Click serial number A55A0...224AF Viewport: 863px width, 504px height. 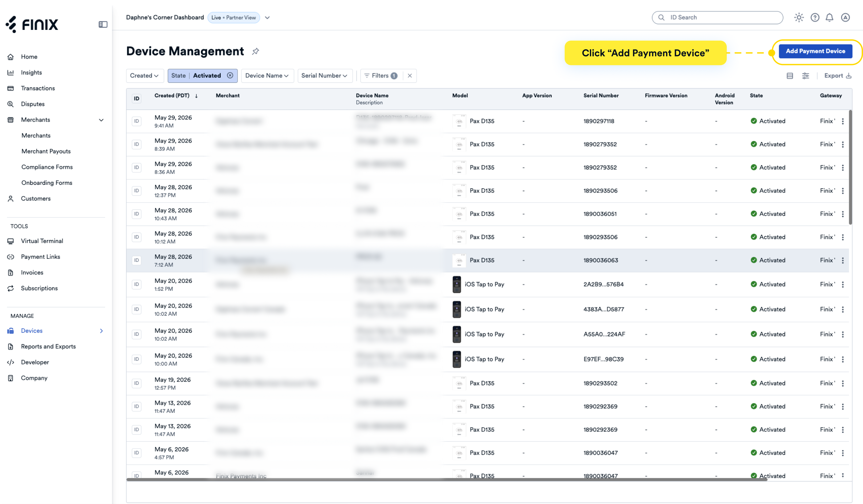pyautogui.click(x=604, y=334)
